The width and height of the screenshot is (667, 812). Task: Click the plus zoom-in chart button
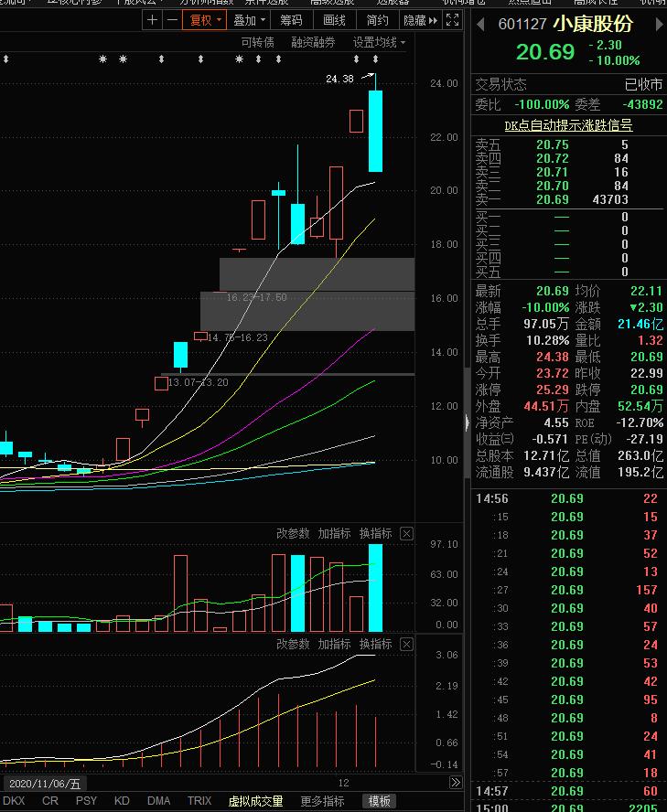tap(152, 20)
